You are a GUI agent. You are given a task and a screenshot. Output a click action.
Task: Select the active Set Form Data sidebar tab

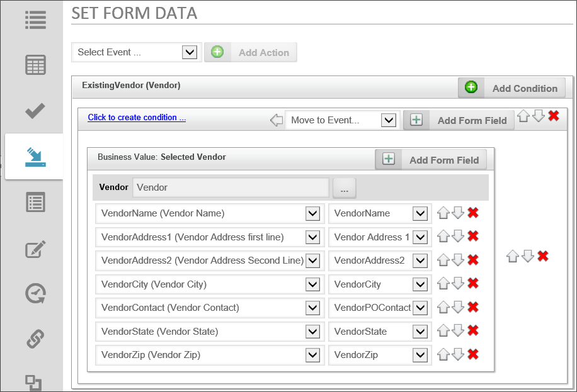click(x=35, y=157)
